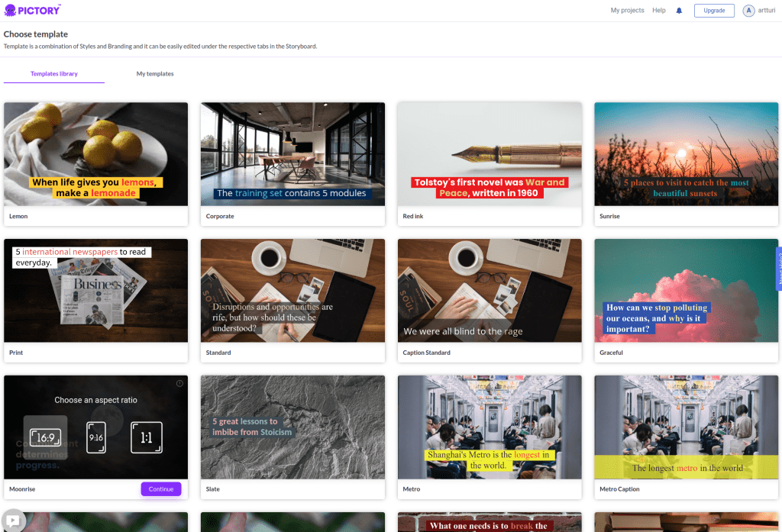This screenshot has height=532, width=782.
Task: Click the info icon on Moonrise card
Action: click(x=179, y=383)
